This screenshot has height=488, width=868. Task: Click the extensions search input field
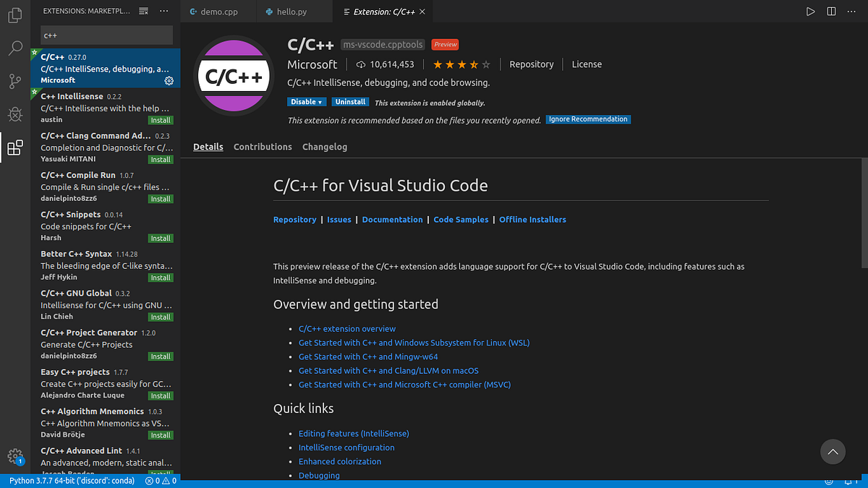(106, 35)
